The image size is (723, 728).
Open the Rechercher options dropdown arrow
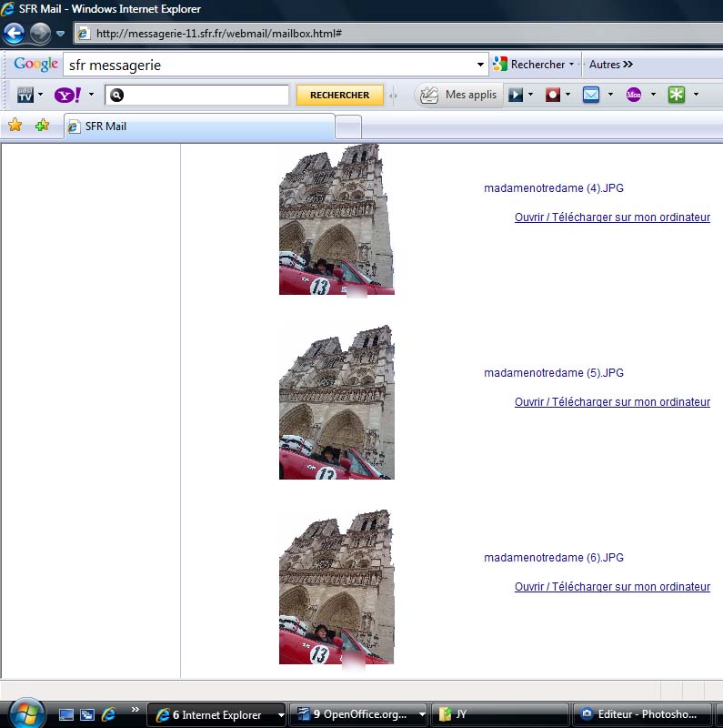(572, 64)
